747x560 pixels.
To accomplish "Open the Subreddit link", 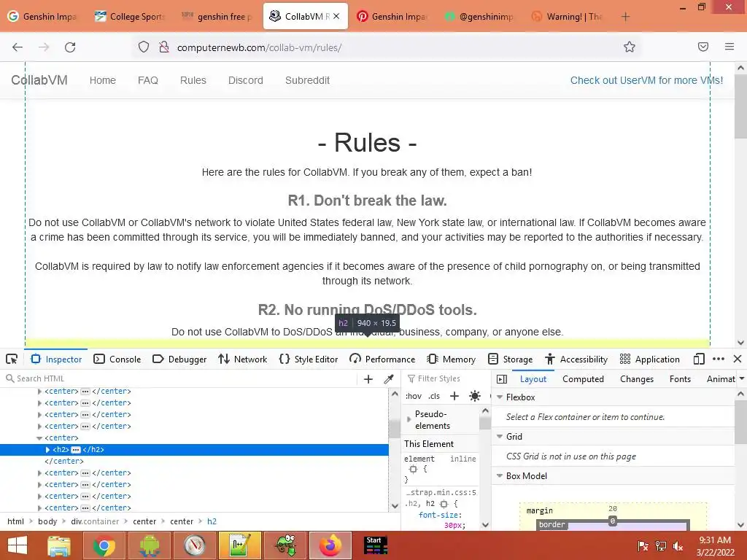I will pos(307,80).
